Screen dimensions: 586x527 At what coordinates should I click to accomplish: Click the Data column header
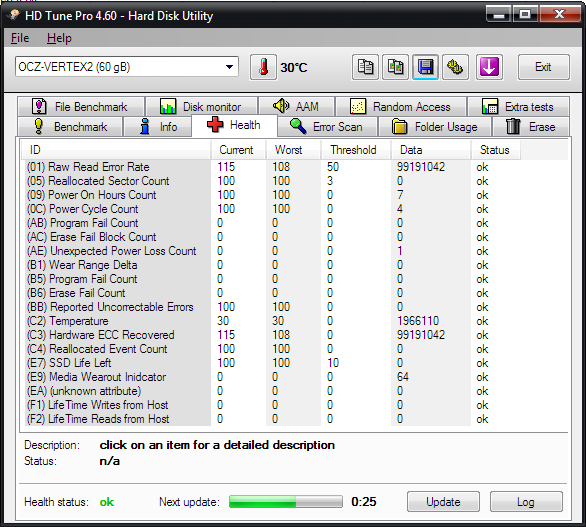[x=431, y=150]
